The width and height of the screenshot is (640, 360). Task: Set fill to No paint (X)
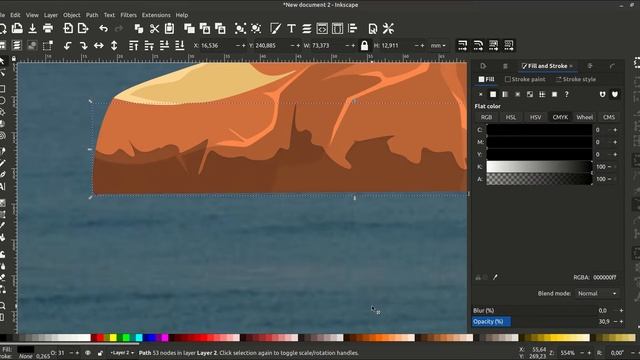pos(480,94)
